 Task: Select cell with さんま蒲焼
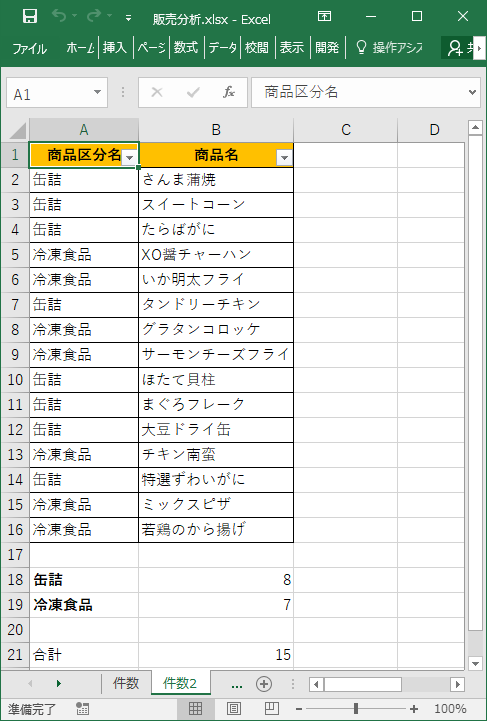pos(216,180)
